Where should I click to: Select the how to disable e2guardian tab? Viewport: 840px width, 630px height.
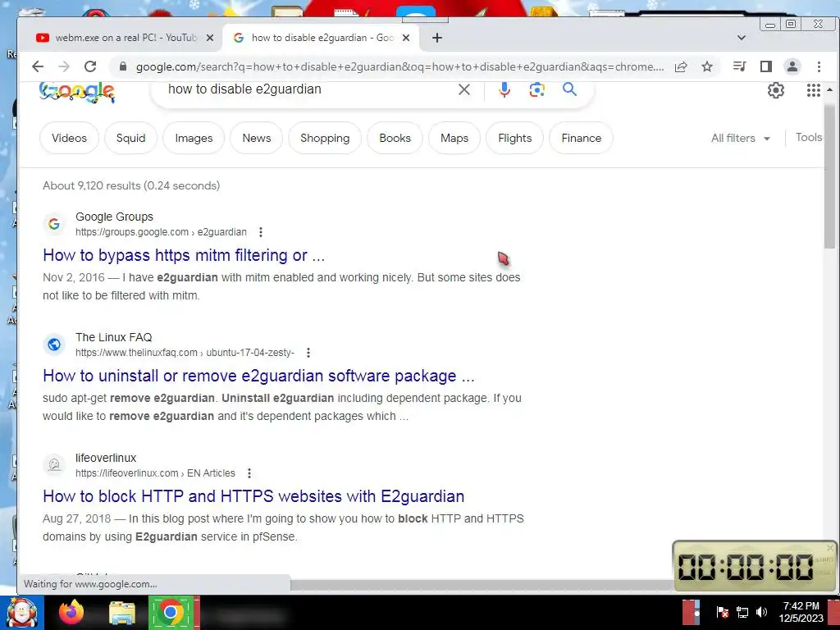pos(322,38)
